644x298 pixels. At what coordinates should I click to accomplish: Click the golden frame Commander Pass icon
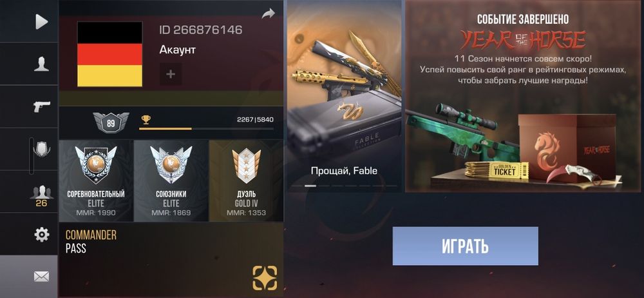265,278
